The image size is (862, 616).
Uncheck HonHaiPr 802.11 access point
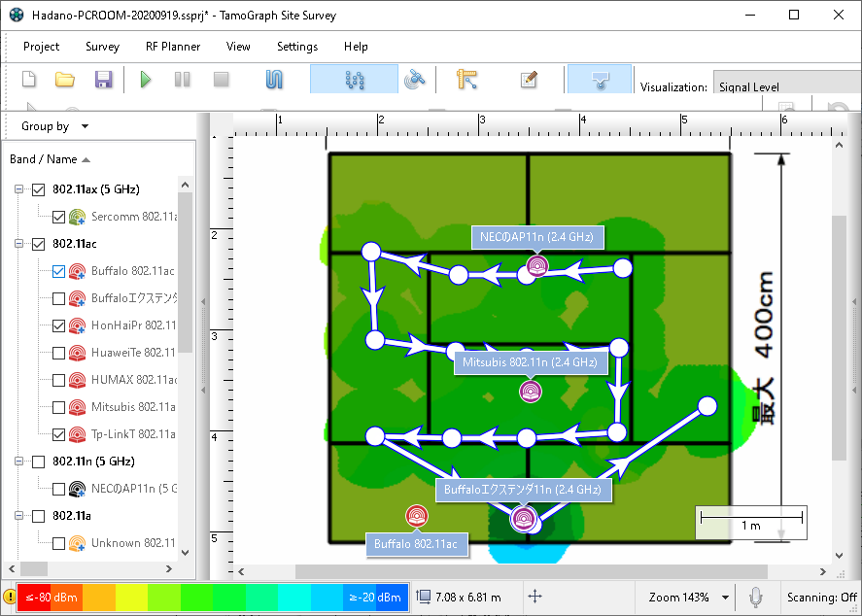coord(59,325)
